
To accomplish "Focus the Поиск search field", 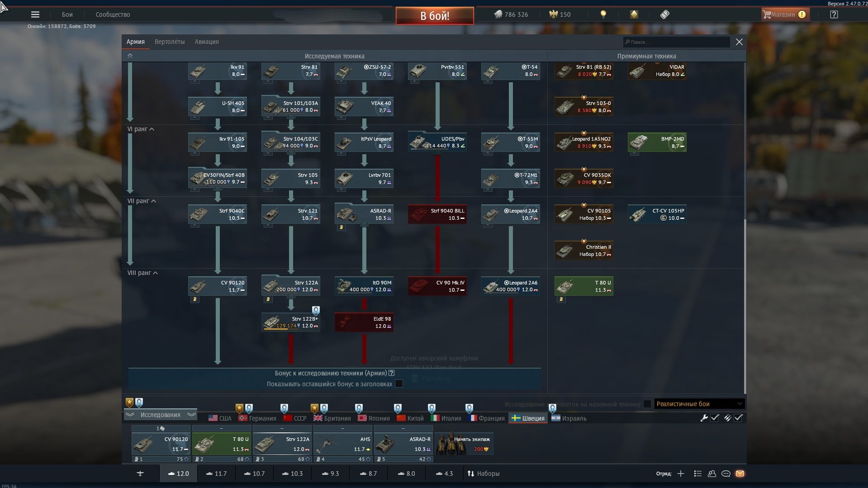I will click(x=676, y=42).
